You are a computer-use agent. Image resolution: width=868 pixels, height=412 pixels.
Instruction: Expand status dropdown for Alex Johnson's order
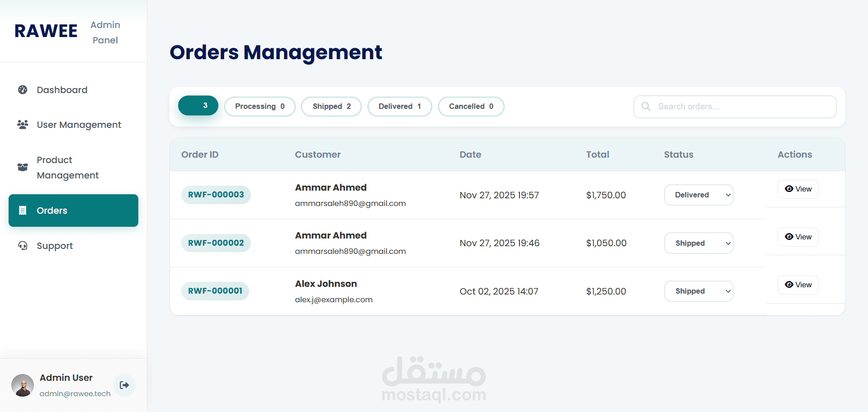point(699,291)
